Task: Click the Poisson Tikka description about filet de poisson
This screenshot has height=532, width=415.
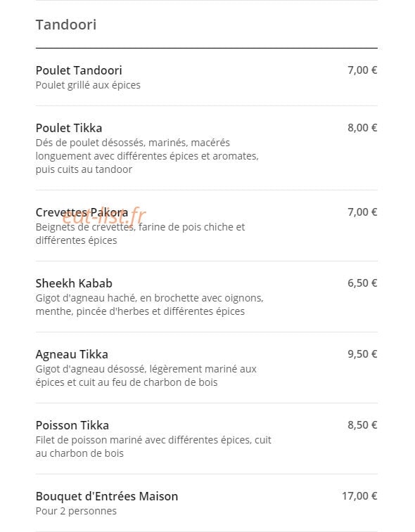Action: [x=153, y=446]
